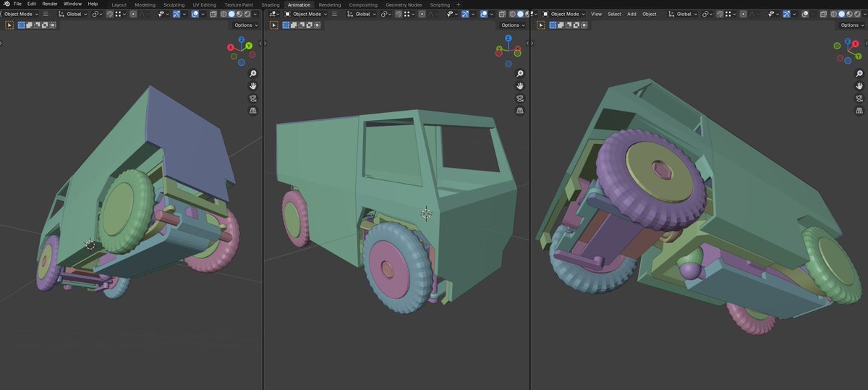The width and height of the screenshot is (868, 390).
Task: Click the pan hand icon in the middle viewport
Action: tap(519, 86)
